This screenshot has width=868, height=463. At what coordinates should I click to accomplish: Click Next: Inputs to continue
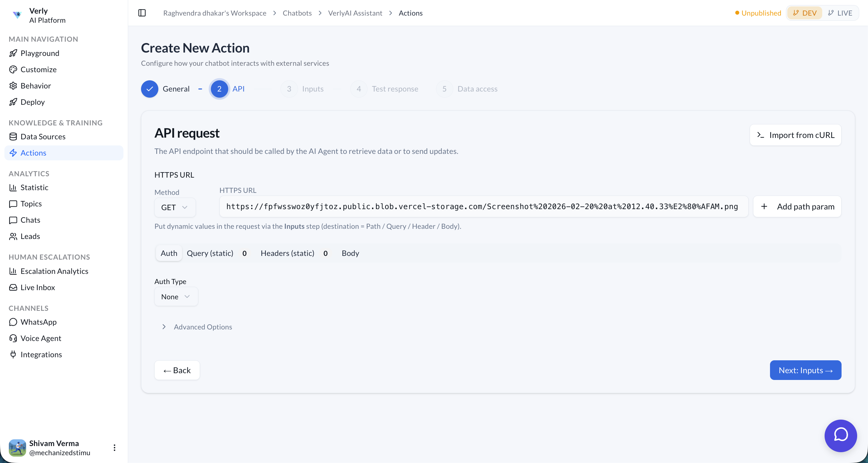click(805, 370)
